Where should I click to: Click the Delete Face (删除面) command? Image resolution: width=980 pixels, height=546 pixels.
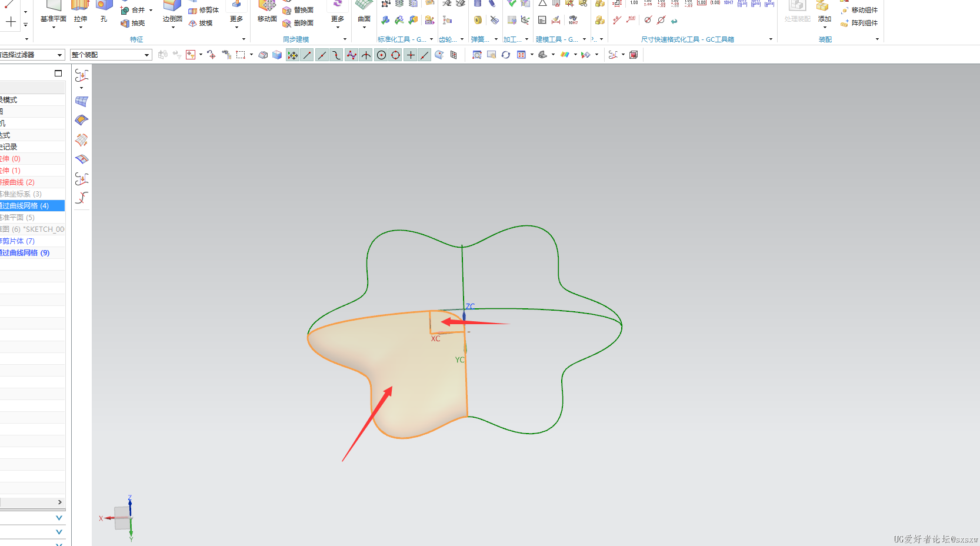(298, 23)
